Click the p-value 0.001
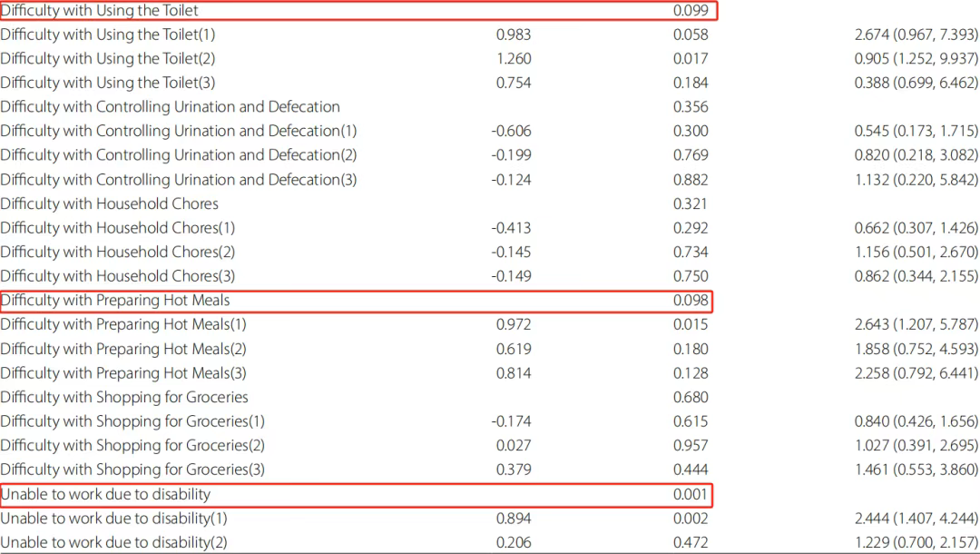This screenshot has height=554, width=980. 691,495
